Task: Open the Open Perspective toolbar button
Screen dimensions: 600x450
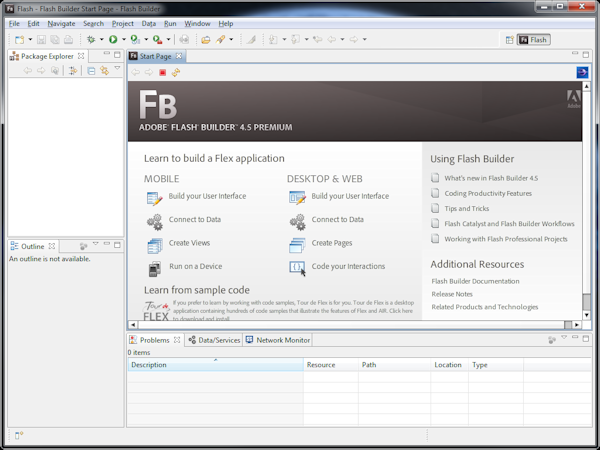Action: [510, 40]
